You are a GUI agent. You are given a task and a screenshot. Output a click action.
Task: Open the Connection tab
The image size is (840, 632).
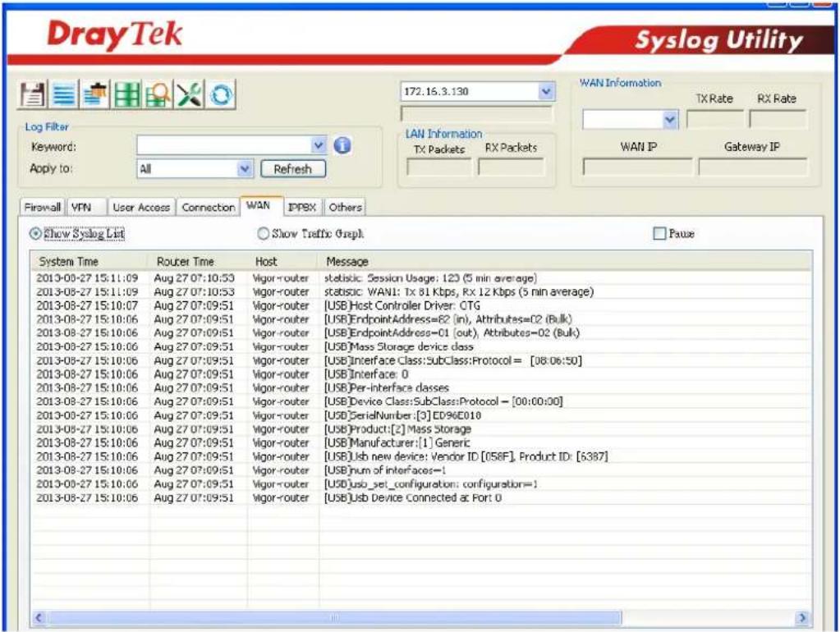(x=208, y=208)
